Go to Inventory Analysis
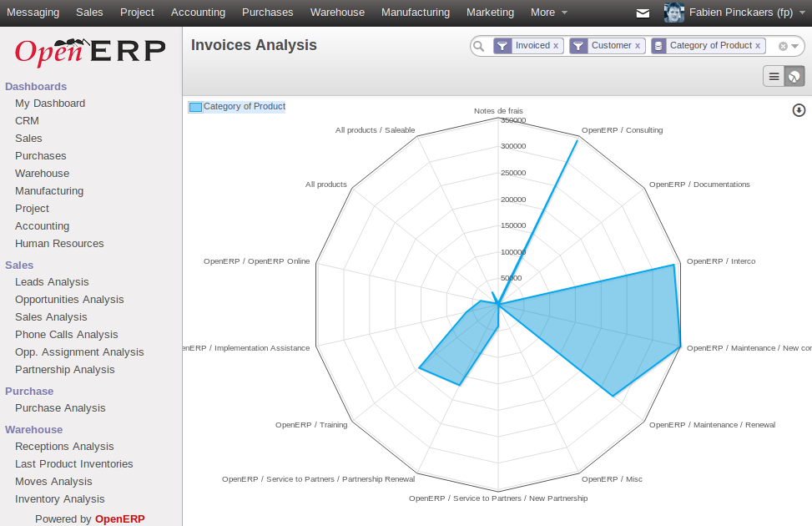This screenshot has width=812, height=526. click(x=60, y=499)
